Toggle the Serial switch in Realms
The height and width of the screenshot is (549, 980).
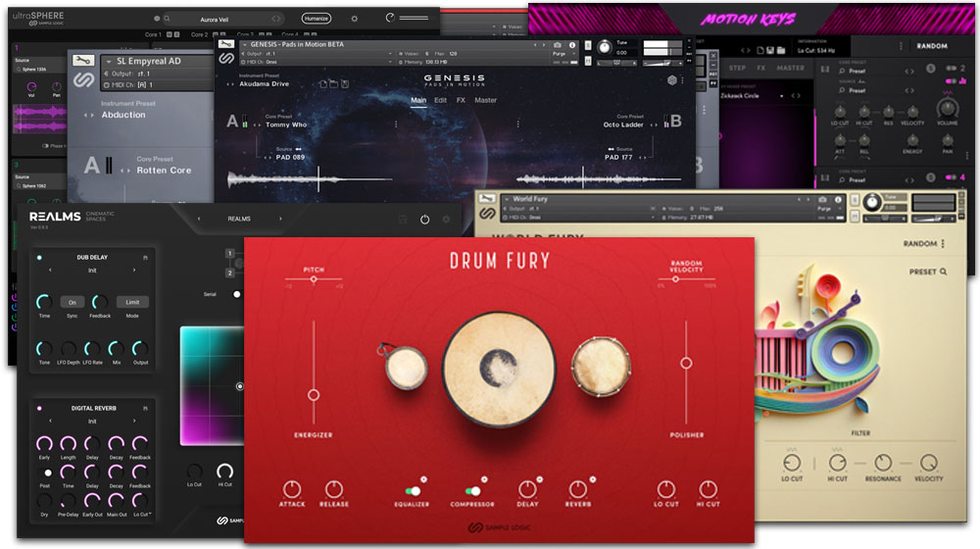237,294
